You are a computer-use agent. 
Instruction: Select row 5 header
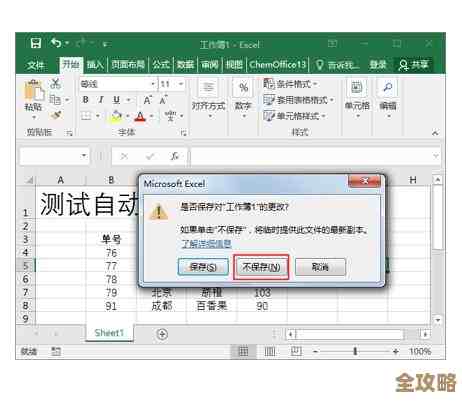26,266
